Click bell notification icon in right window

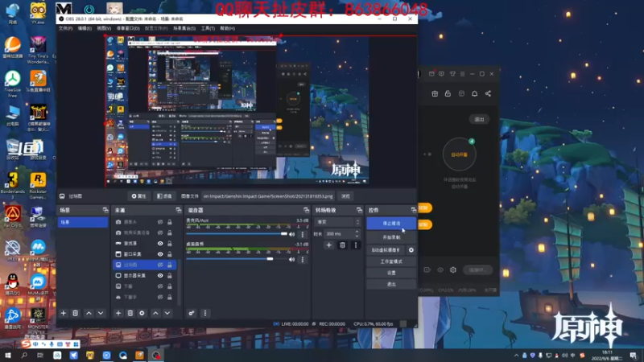pyautogui.click(x=474, y=94)
